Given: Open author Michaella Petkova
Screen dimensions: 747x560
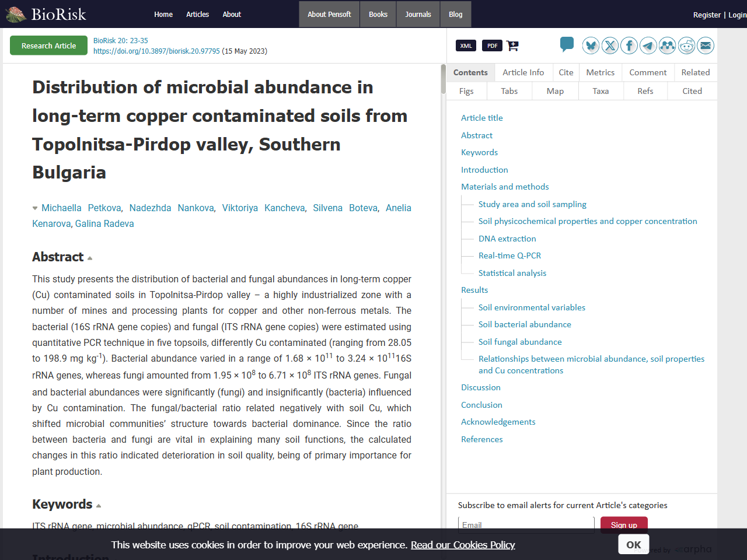Looking at the screenshot, I should pos(81,208).
